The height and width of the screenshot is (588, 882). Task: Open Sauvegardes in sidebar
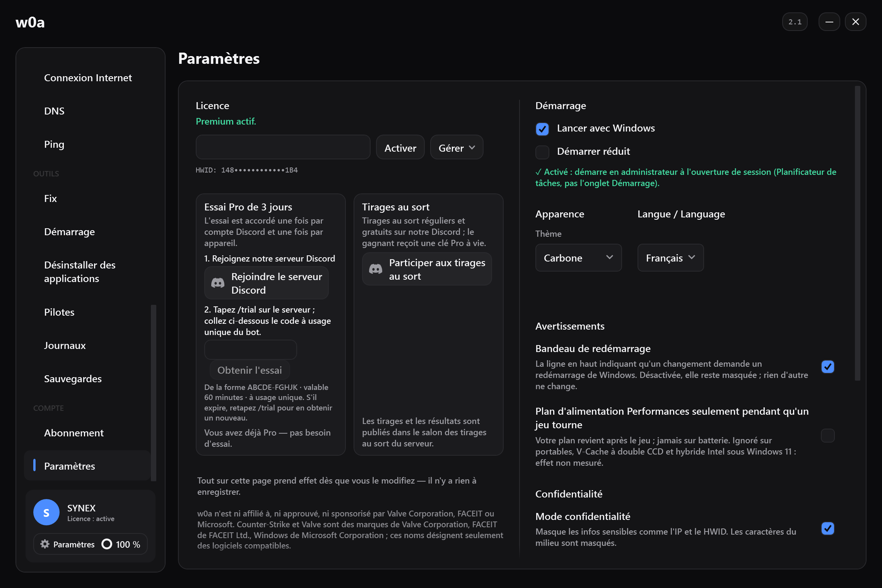coord(87,379)
